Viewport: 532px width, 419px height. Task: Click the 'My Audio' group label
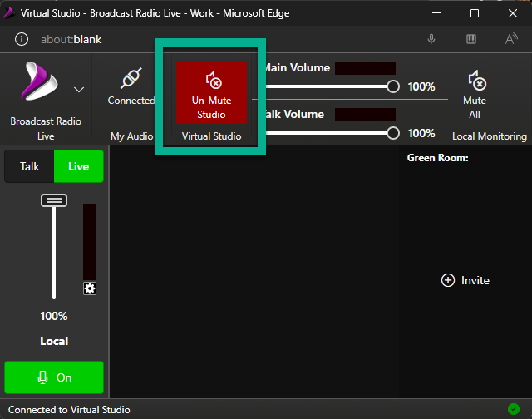click(x=132, y=136)
